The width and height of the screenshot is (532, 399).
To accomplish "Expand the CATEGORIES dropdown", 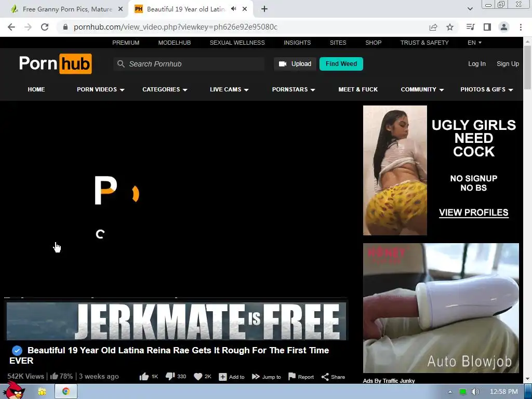I will pos(165,89).
